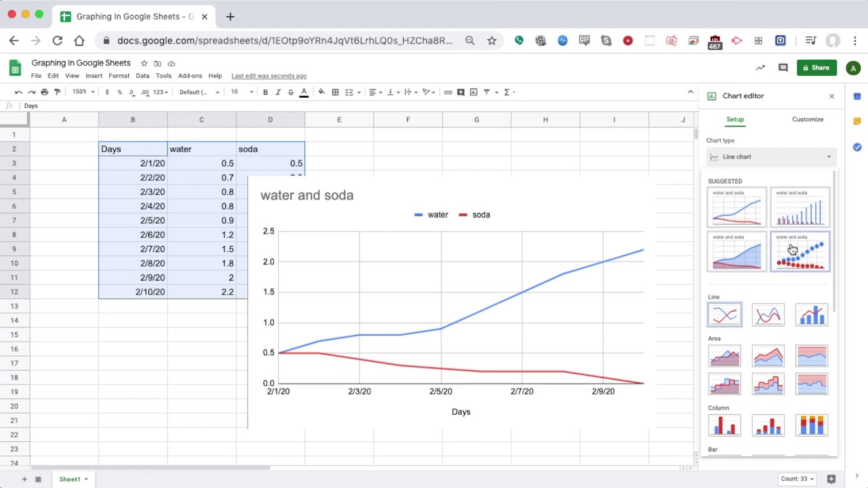Click the Undo icon in the toolbar
The height and width of the screenshot is (488, 868).
[18, 92]
